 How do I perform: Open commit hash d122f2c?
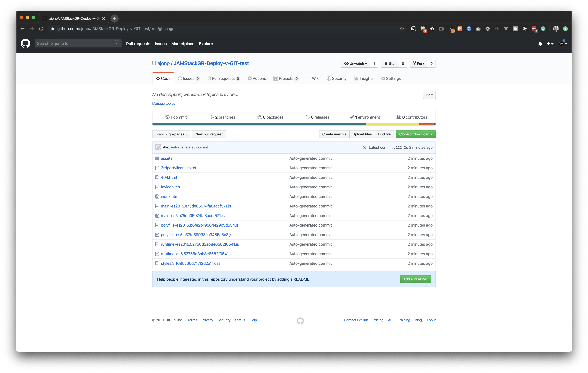pyautogui.click(x=401, y=147)
